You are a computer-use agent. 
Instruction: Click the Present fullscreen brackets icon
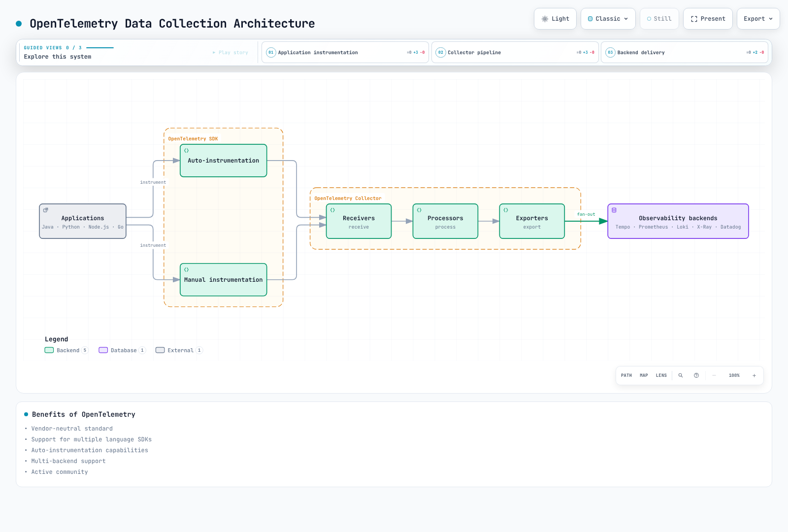tap(694, 19)
